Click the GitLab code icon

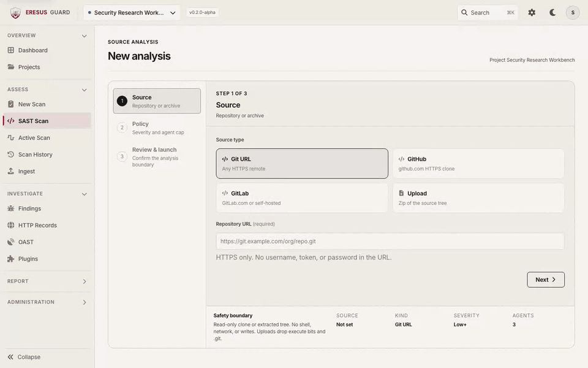click(x=225, y=193)
